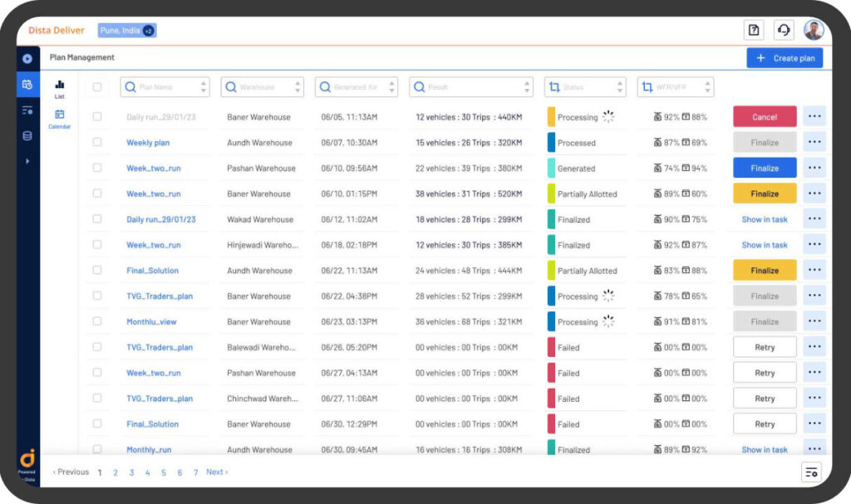Image resolution: width=851 pixels, height=504 pixels.
Task: Open the Warehouse filter dropdown
Action: pos(264,86)
